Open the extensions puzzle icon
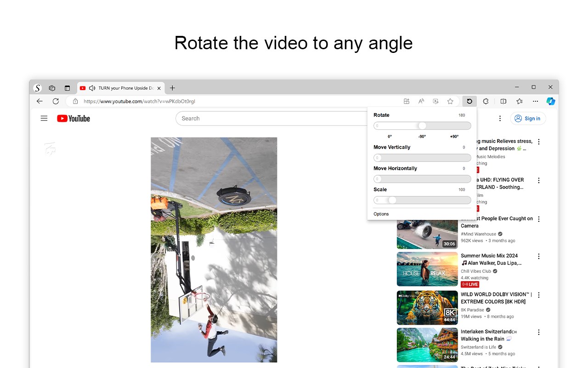 (x=486, y=101)
